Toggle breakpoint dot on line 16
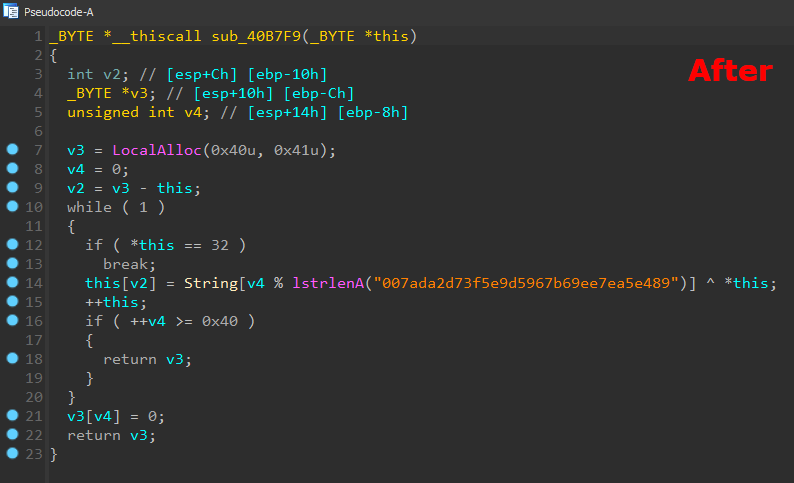The image size is (794, 483). tap(13, 320)
